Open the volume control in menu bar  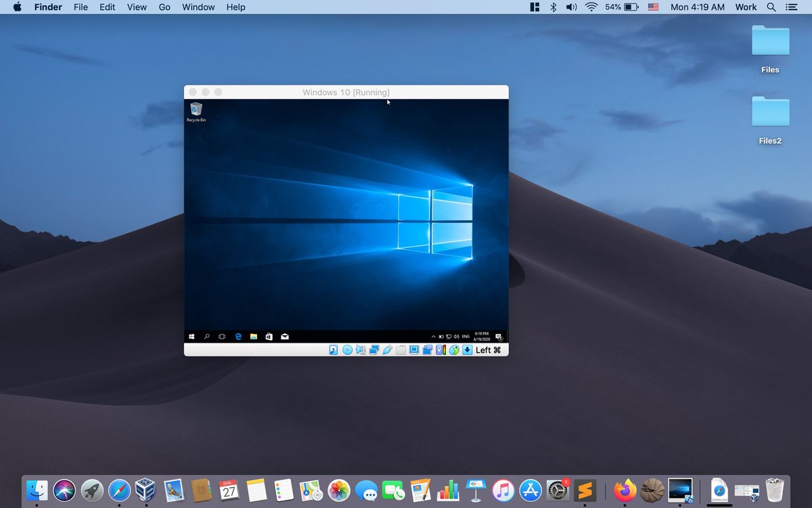click(x=572, y=7)
